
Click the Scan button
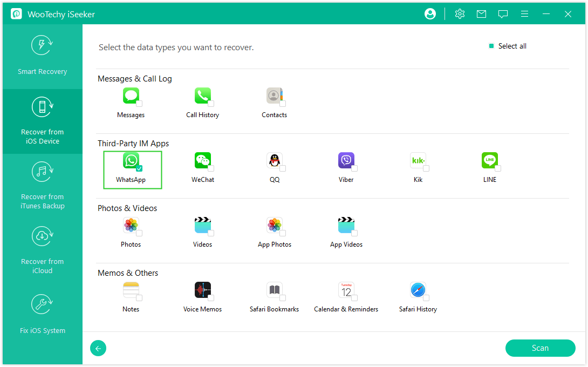pos(540,348)
